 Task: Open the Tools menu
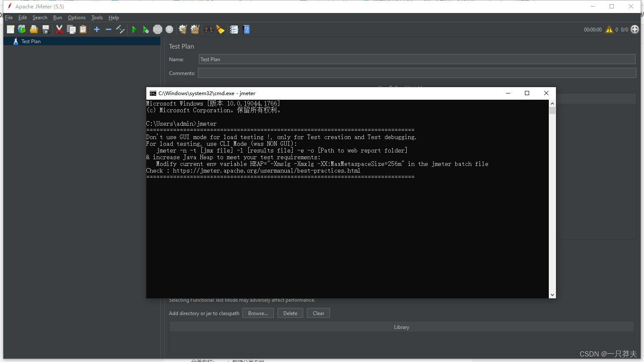[x=97, y=18]
